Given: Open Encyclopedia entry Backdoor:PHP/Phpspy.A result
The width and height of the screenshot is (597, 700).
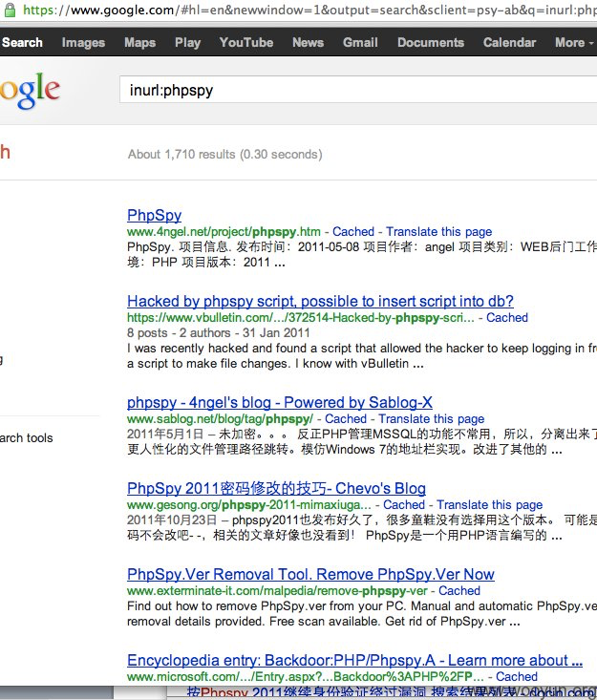Looking at the screenshot, I should (x=354, y=660).
